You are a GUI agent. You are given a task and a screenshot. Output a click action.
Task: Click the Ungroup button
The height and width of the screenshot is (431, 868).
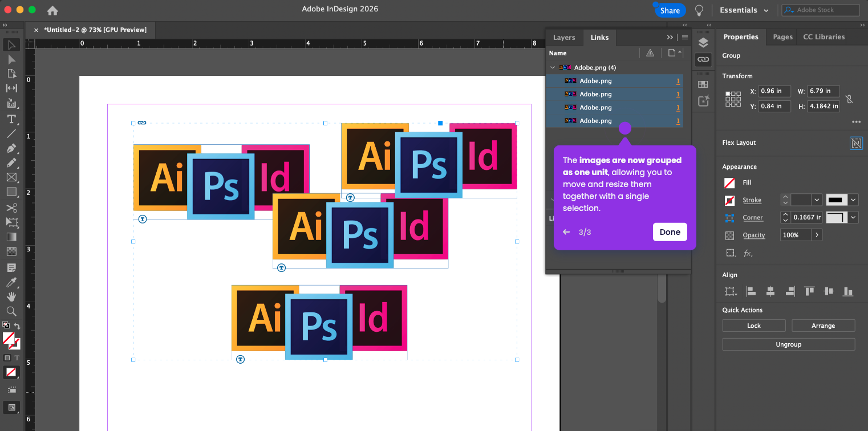pos(788,344)
